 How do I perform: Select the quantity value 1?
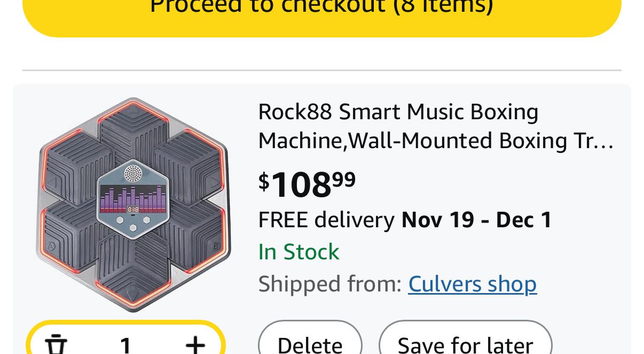point(125,345)
